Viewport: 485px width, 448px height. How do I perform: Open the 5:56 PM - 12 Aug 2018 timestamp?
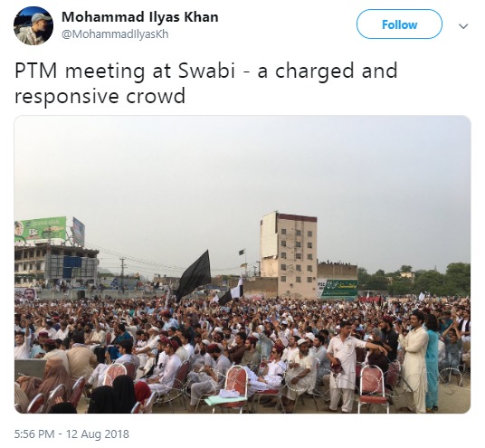pyautogui.click(x=71, y=434)
